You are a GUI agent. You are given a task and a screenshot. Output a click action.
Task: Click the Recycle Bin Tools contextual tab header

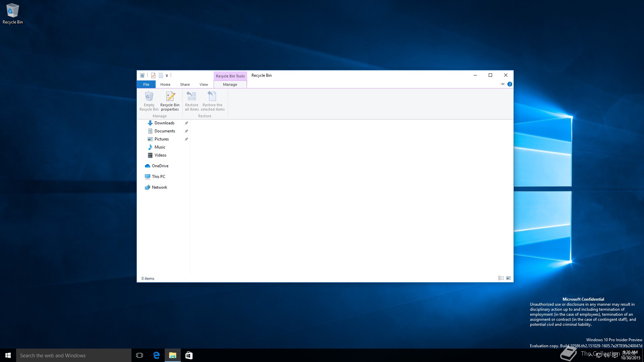coord(230,76)
